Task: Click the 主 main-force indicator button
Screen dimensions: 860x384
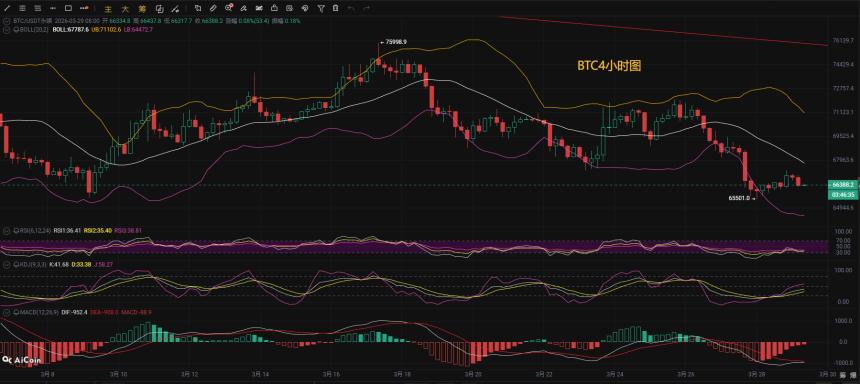Action: [x=108, y=9]
